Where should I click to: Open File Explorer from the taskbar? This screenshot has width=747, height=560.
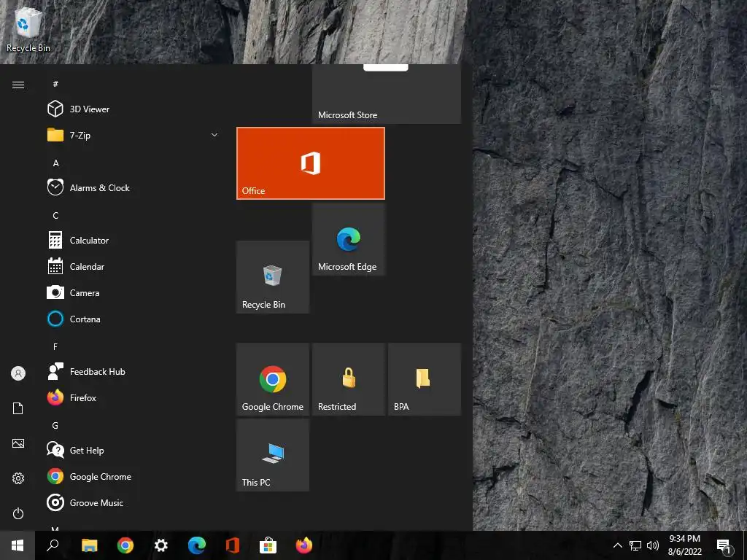(x=90, y=545)
